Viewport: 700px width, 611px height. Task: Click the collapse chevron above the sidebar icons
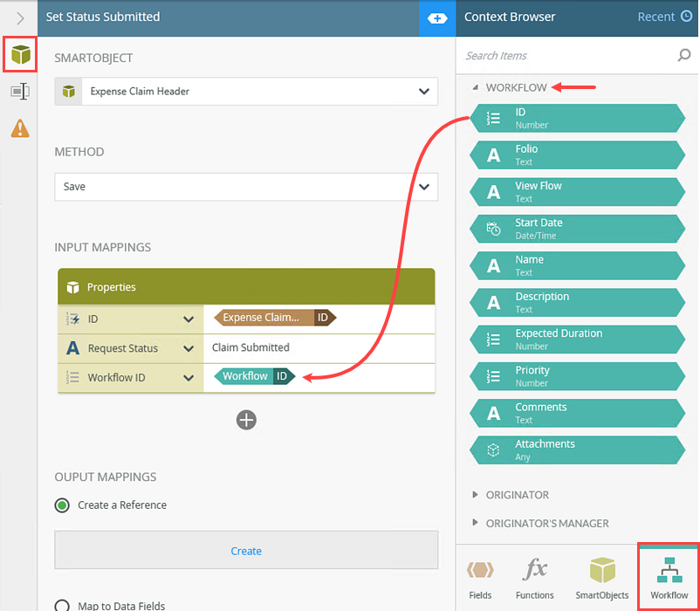click(19, 17)
